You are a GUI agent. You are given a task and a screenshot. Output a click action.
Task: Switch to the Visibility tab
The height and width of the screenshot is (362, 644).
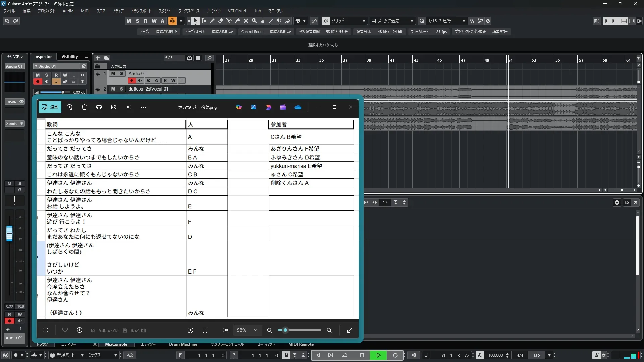tap(69, 57)
